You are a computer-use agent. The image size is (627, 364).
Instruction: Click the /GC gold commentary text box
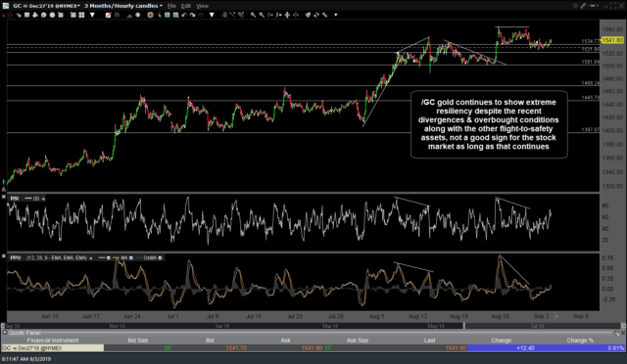point(489,124)
